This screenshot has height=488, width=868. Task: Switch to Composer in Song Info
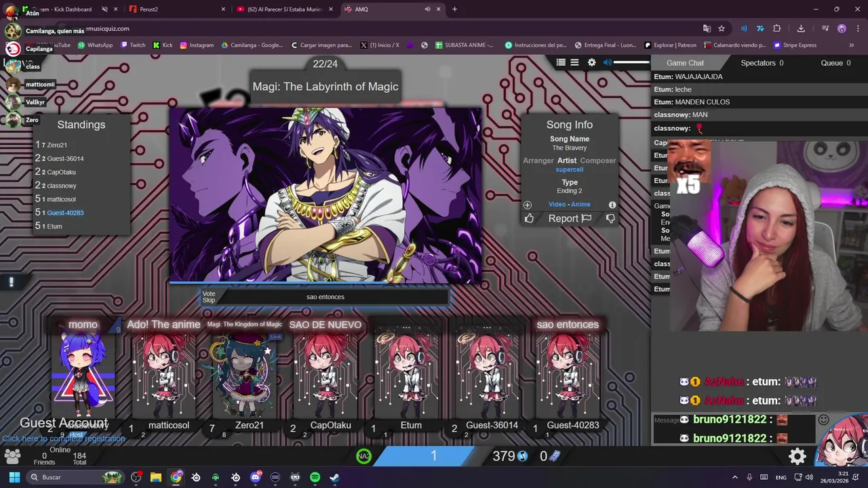pos(598,161)
